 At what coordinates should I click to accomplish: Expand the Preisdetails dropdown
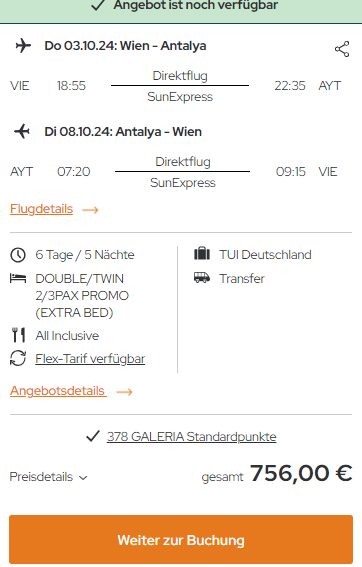pos(48,477)
